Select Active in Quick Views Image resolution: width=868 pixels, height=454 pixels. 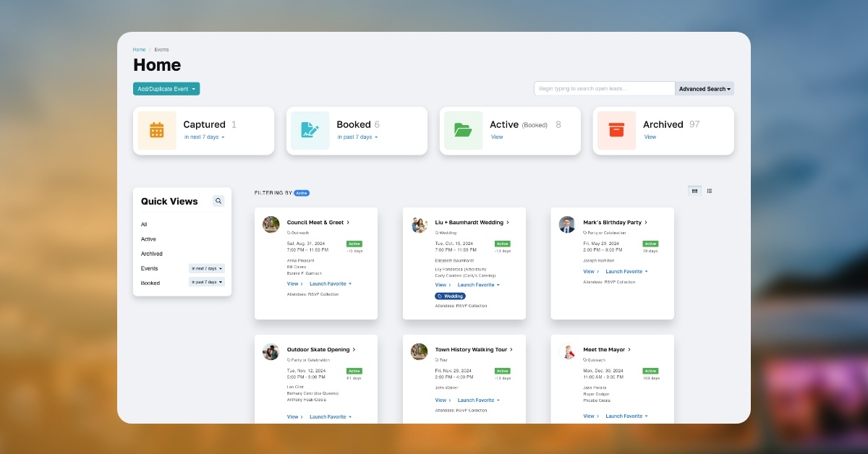click(x=148, y=239)
